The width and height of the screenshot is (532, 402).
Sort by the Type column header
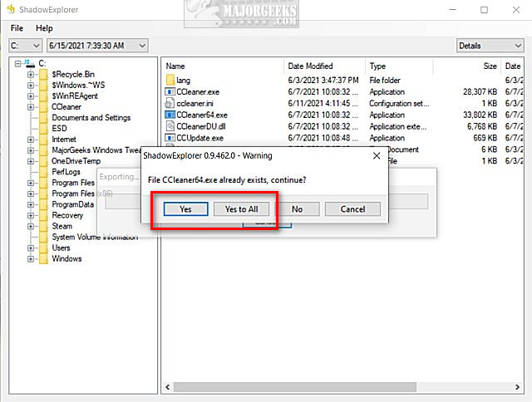point(399,66)
